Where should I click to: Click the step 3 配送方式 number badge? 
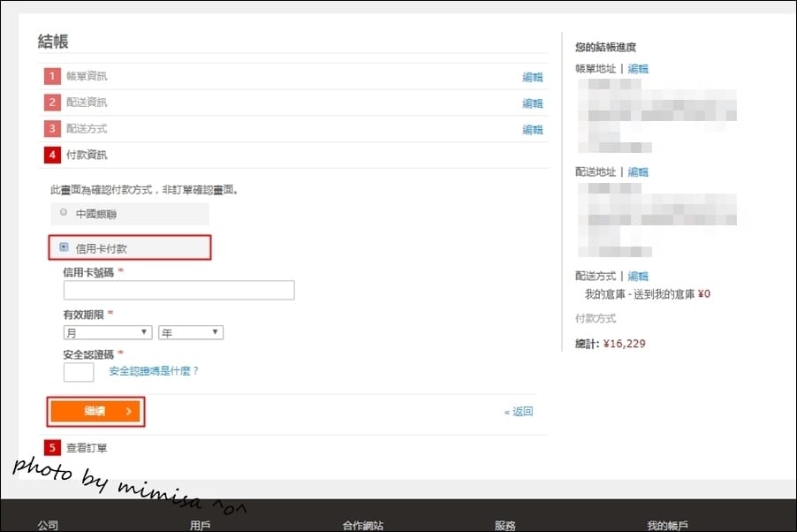(51, 129)
